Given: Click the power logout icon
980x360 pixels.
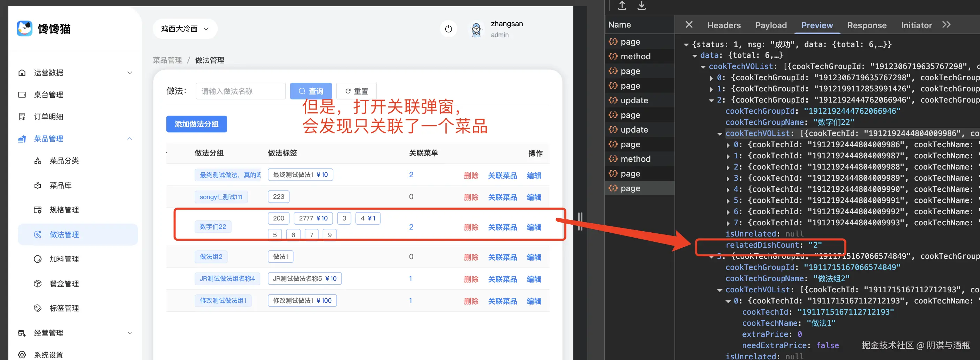Looking at the screenshot, I should tap(448, 29).
